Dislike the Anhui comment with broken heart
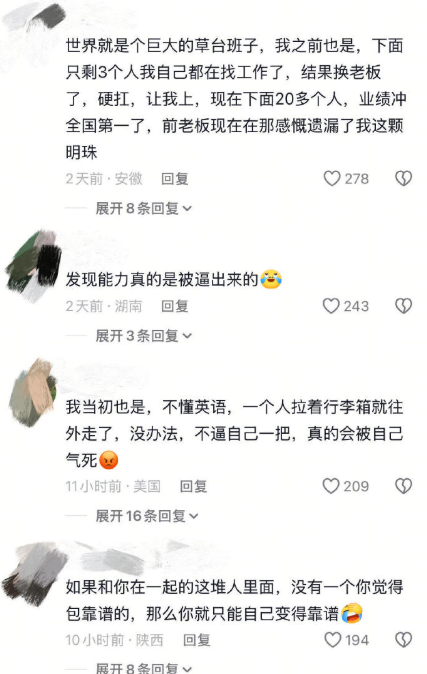Image resolution: width=427 pixels, height=674 pixels. [x=403, y=178]
